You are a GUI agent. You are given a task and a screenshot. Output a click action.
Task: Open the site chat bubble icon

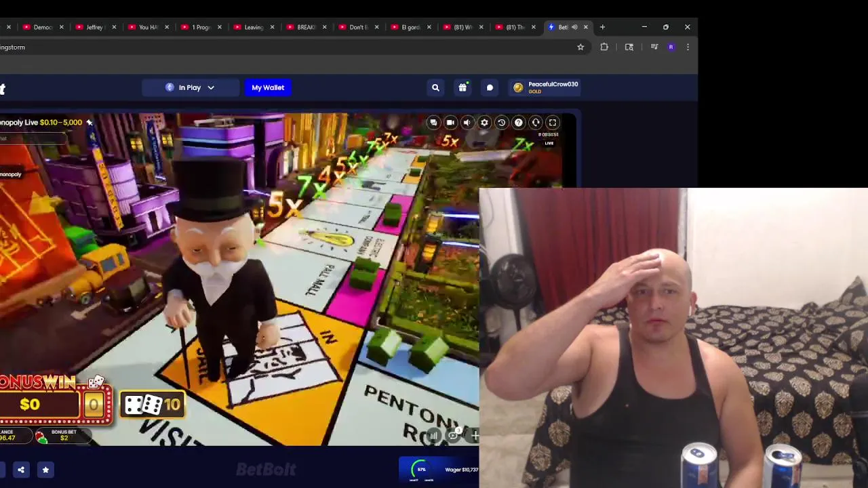coord(490,87)
